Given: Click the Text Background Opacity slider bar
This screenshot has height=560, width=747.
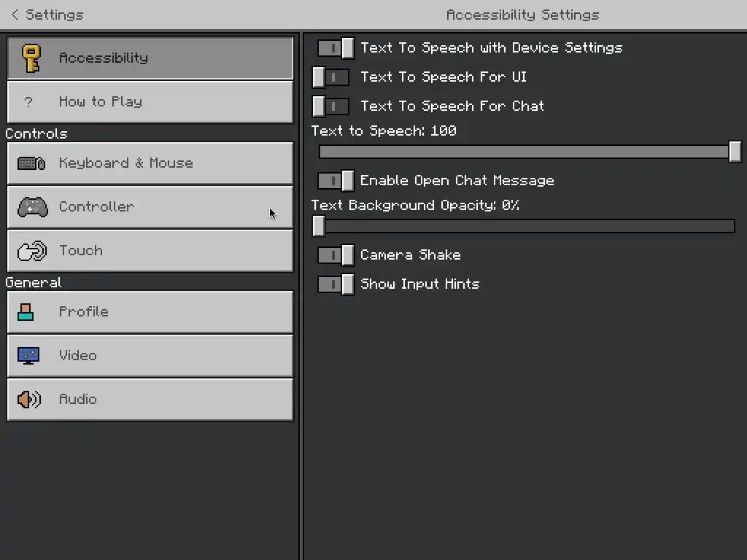Looking at the screenshot, I should coord(525,226).
